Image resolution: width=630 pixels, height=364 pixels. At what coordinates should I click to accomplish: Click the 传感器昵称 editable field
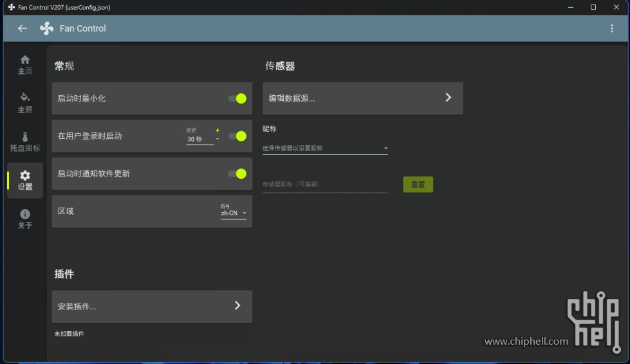click(325, 185)
